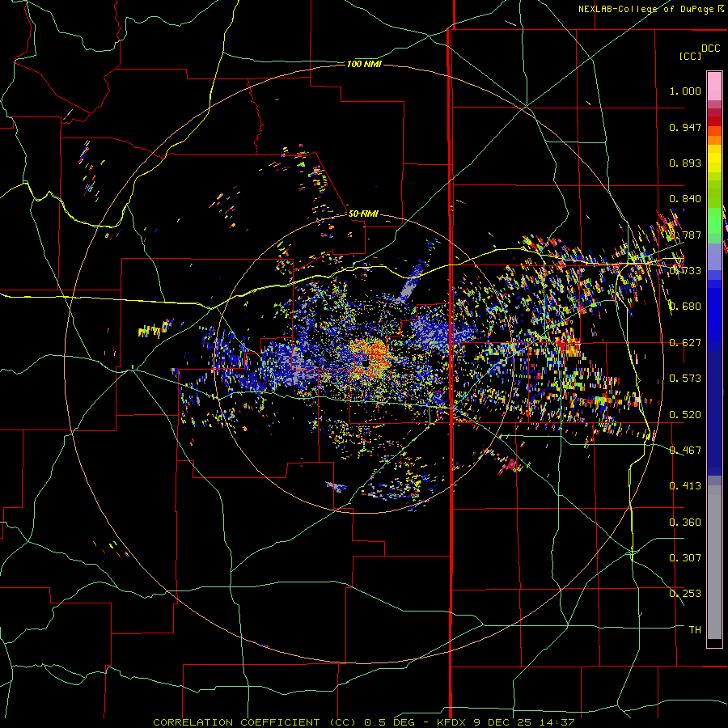This screenshot has width=728, height=728.
Task: Select the bright green segment of color bar
Action: pyautogui.click(x=714, y=221)
